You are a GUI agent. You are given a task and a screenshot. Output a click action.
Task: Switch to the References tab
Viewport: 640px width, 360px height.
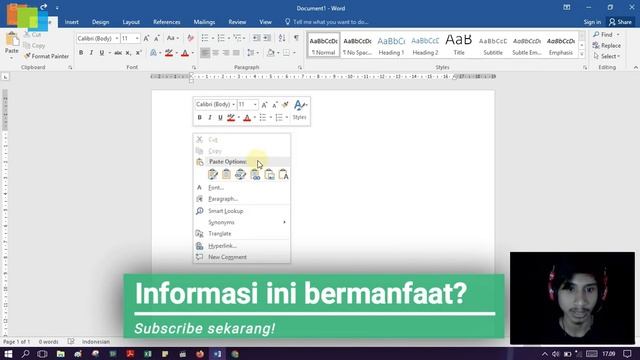coord(167,22)
